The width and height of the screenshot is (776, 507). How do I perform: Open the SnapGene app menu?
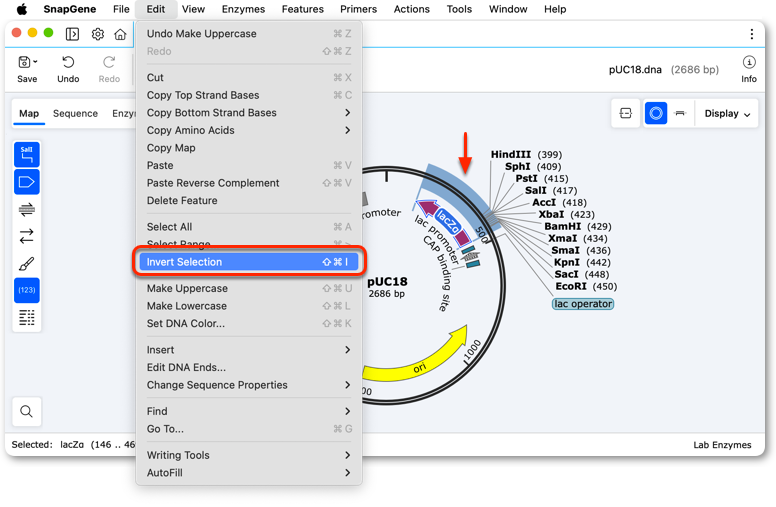click(70, 9)
